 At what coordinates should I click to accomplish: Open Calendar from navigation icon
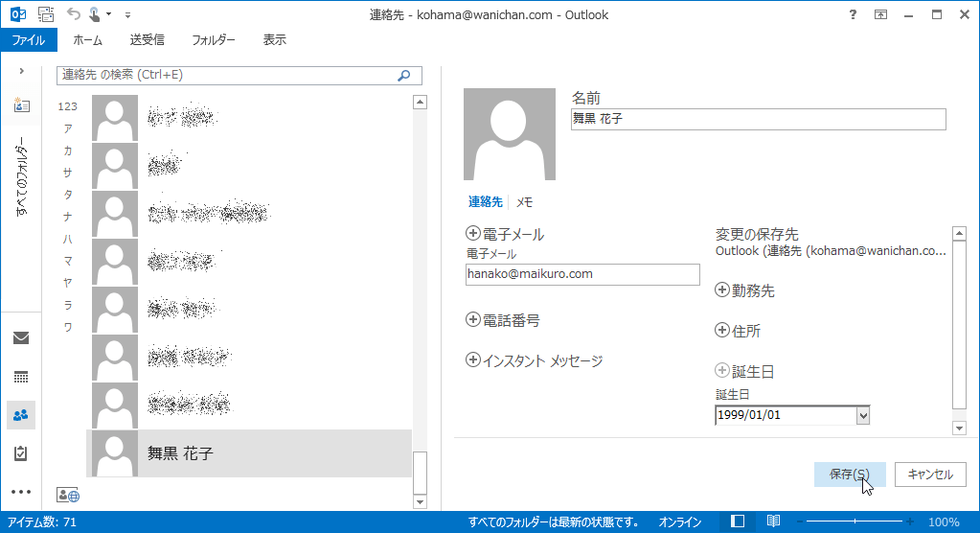coord(21,377)
